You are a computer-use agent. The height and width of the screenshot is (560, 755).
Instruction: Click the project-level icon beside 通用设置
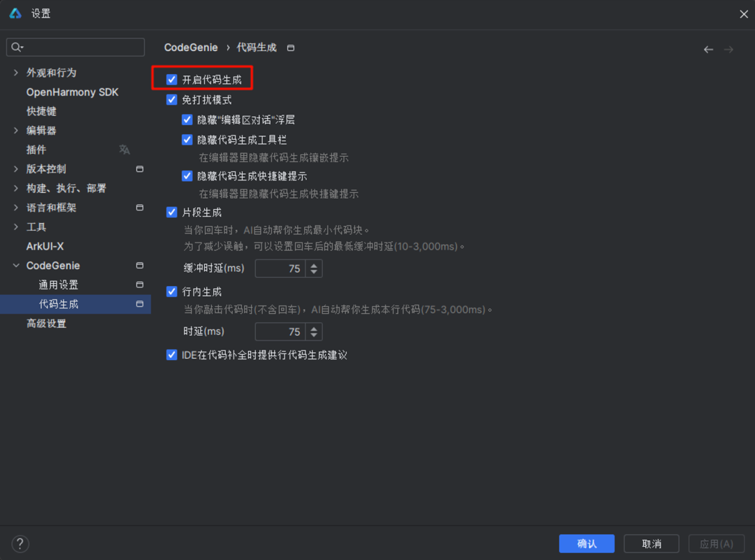[140, 285]
